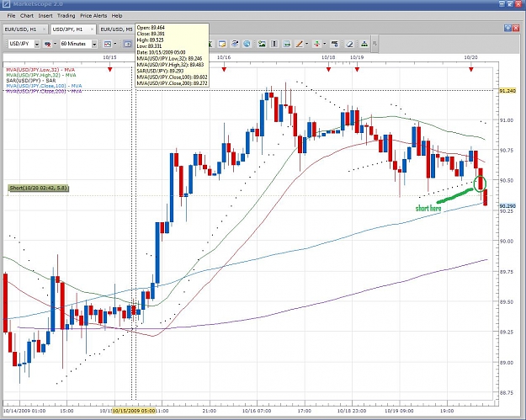Open the line drawing tool dropdown arrow
The height and width of the screenshot is (420, 526).
coord(306,44)
